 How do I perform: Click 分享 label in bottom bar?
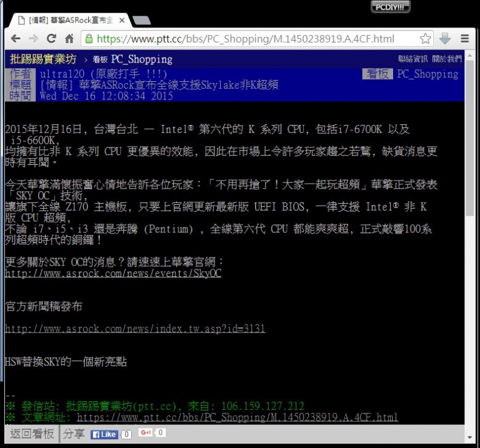tap(74, 434)
